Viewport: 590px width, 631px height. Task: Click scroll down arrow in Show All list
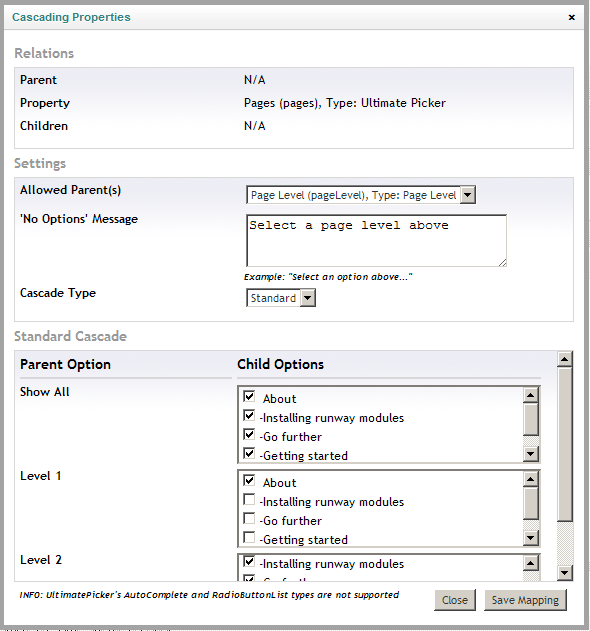tap(530, 454)
